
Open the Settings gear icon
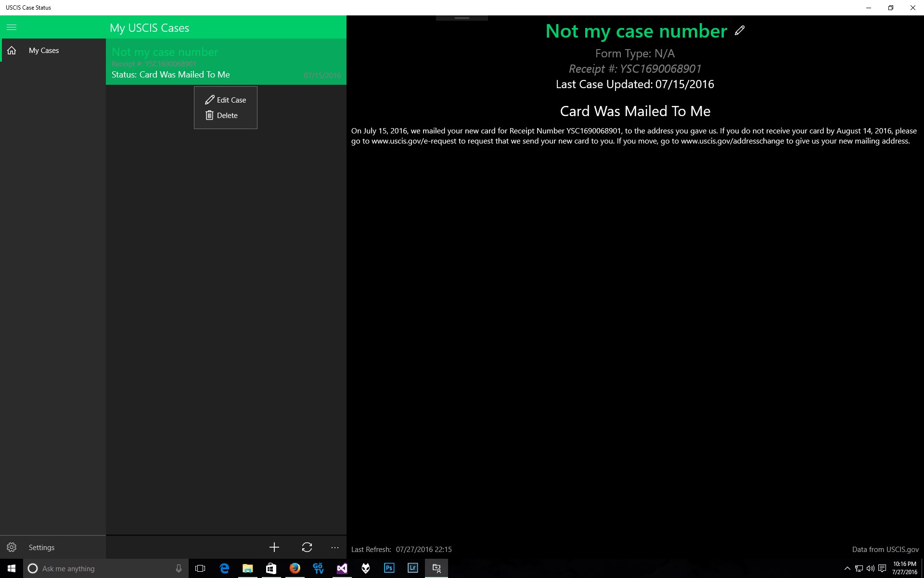tap(12, 548)
